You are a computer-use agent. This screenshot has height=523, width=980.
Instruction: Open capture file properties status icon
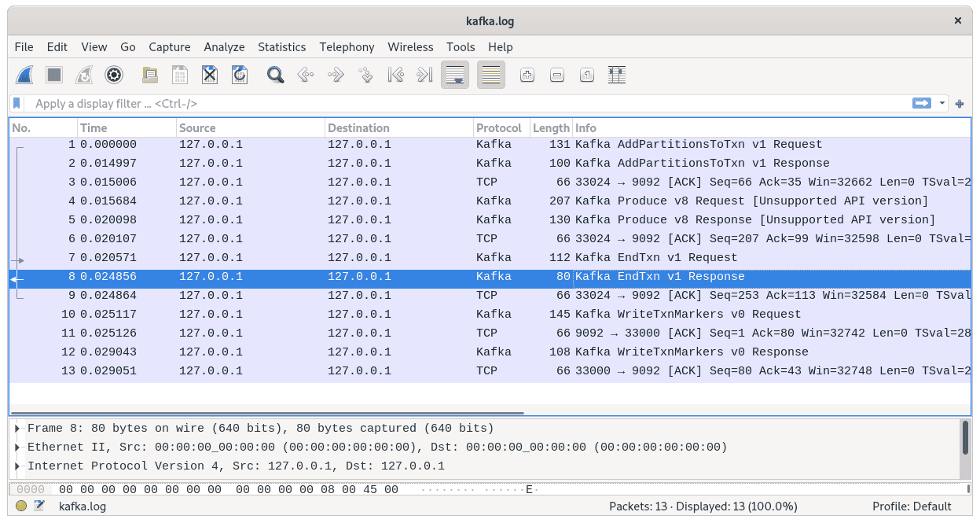39,506
